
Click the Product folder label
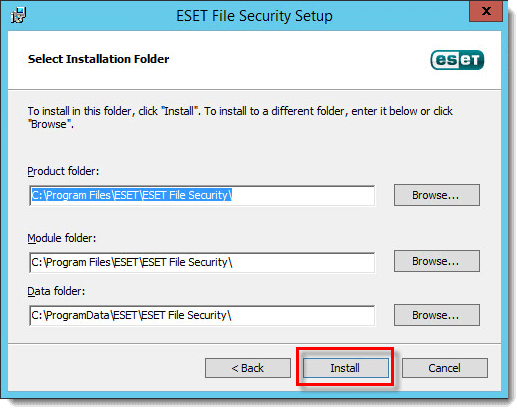(63, 171)
